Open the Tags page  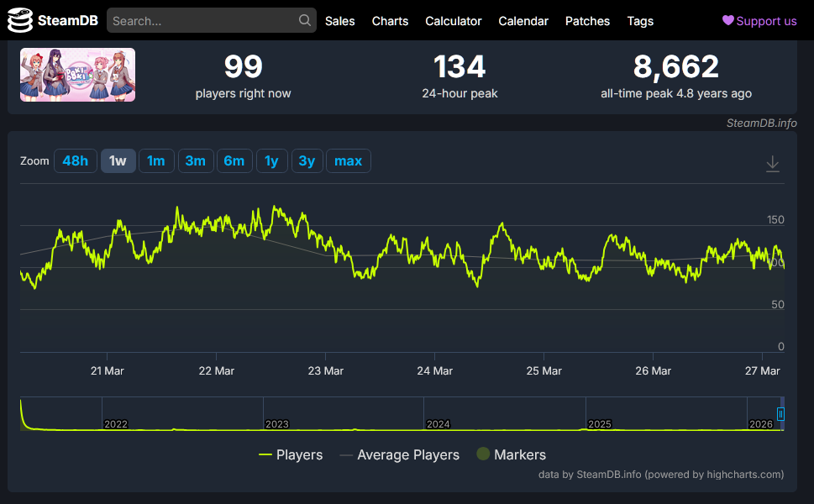click(x=640, y=21)
